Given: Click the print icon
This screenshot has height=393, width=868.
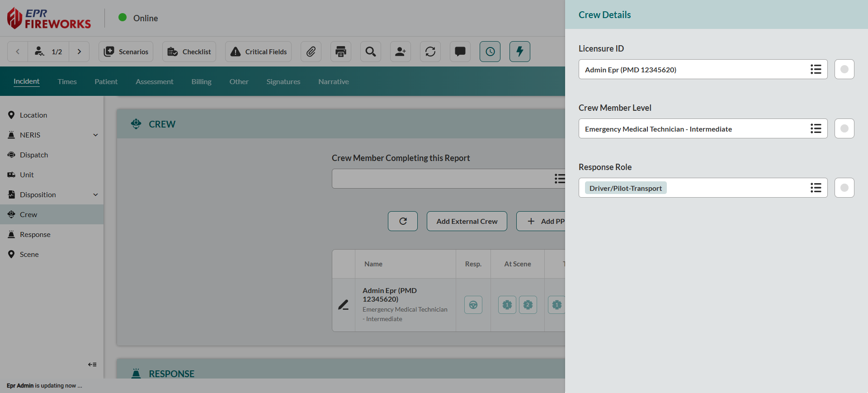Looking at the screenshot, I should coord(341,52).
